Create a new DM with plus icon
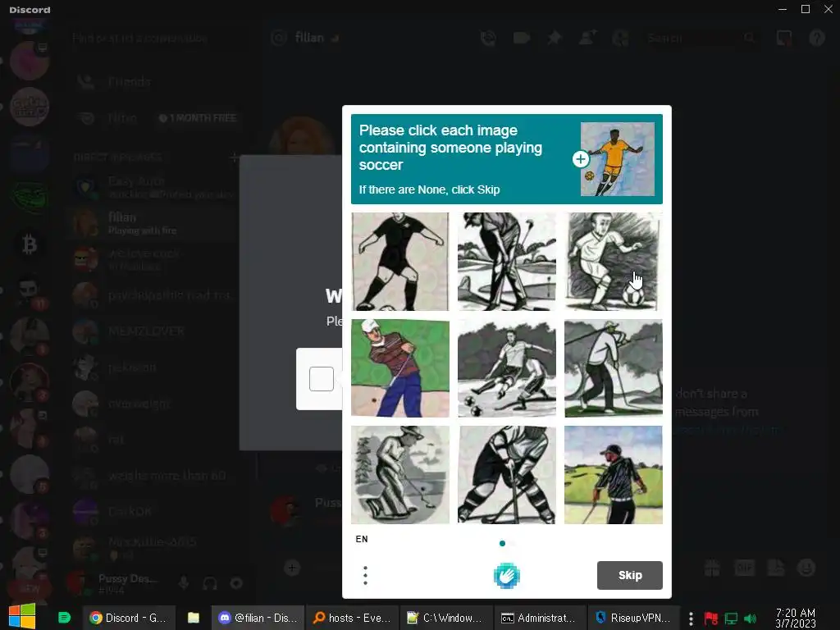Viewport: 840px width, 630px height. click(x=234, y=157)
